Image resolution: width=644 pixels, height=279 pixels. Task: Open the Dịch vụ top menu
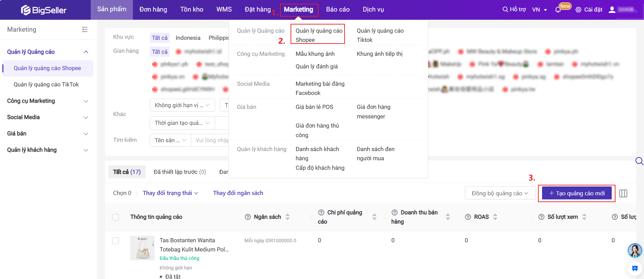tap(373, 10)
